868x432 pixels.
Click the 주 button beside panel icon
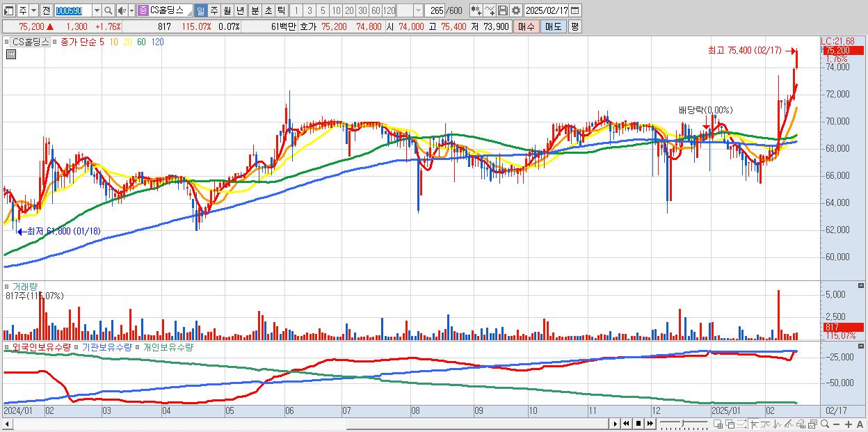[22, 11]
